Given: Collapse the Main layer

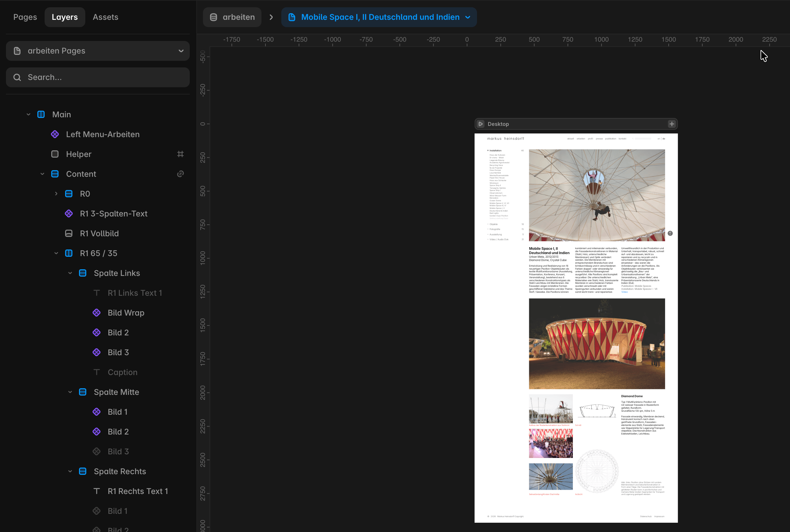Looking at the screenshot, I should tap(28, 115).
